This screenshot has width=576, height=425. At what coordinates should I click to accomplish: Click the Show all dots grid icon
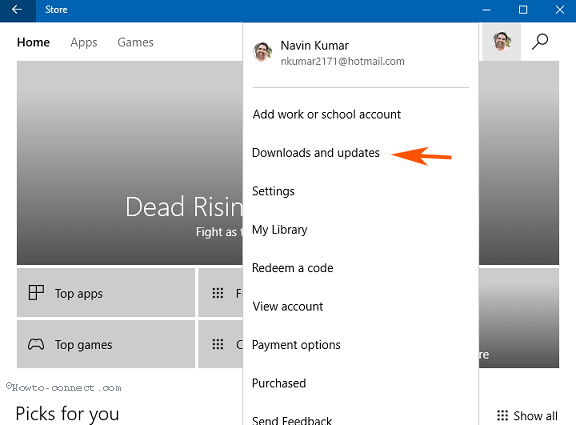point(502,415)
